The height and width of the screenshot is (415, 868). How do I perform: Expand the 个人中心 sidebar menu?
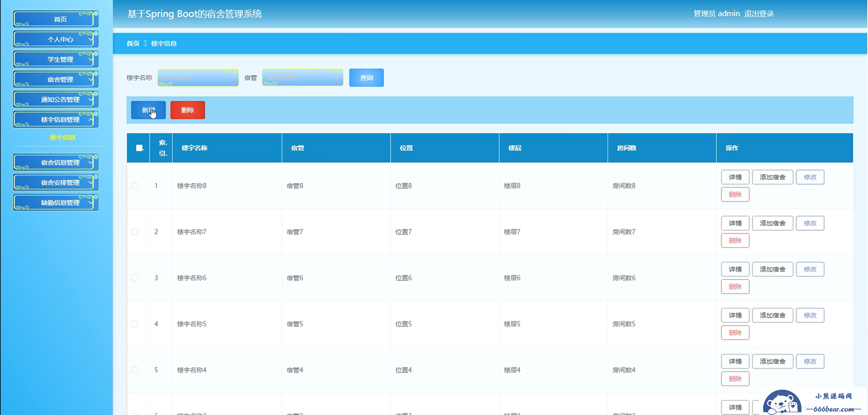[56, 39]
